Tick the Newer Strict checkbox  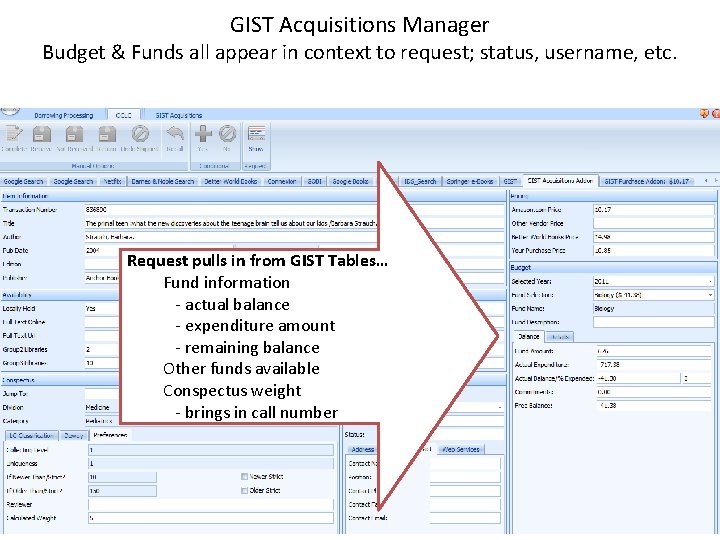tap(244, 477)
